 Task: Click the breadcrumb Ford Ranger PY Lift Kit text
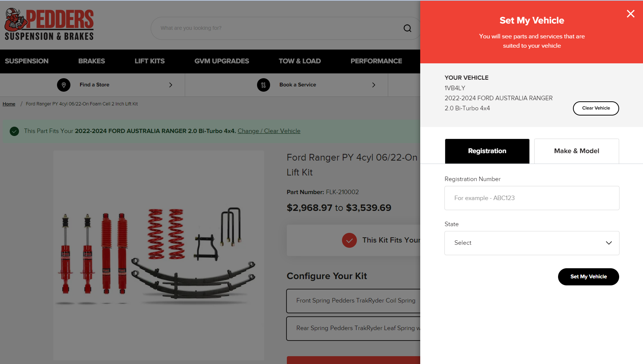pos(82,104)
